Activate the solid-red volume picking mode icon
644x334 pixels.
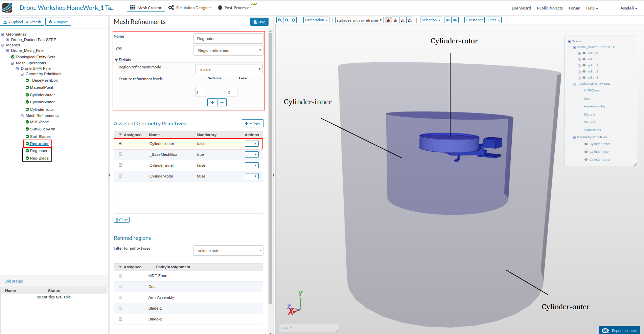pos(389,20)
